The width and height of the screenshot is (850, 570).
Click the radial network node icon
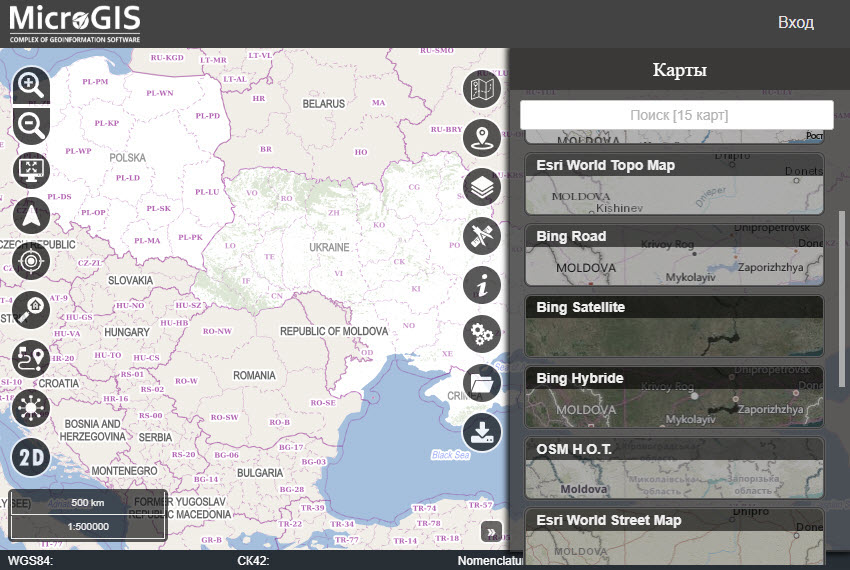tap(31, 407)
